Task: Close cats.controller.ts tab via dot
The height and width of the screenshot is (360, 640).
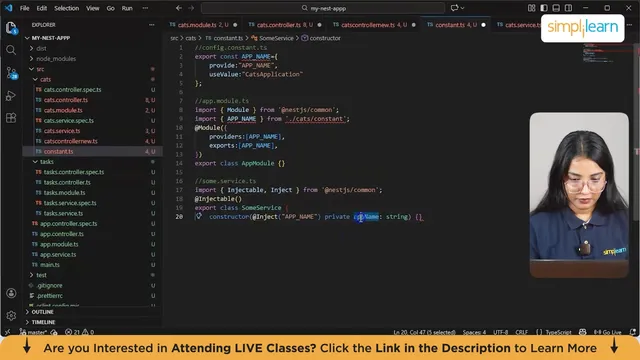Action: [x=320, y=25]
